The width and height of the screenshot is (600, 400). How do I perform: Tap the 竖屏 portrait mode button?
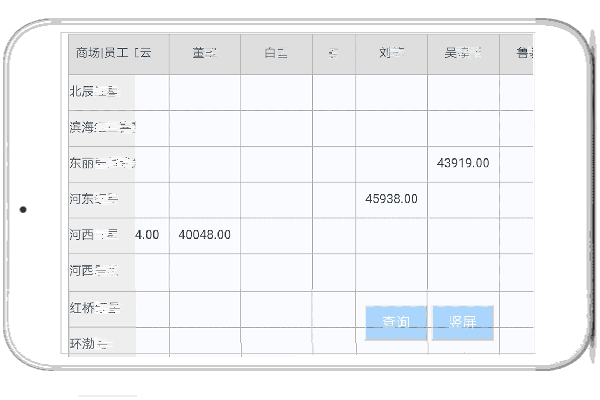(x=463, y=322)
